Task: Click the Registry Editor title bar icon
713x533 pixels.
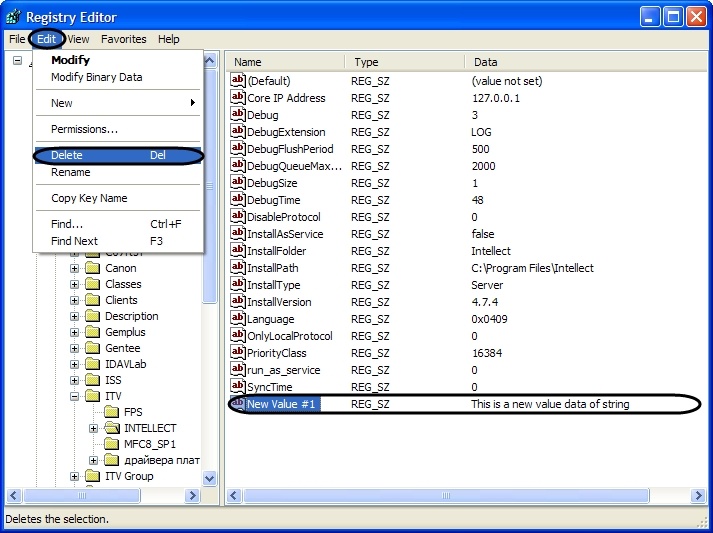Action: pos(13,17)
